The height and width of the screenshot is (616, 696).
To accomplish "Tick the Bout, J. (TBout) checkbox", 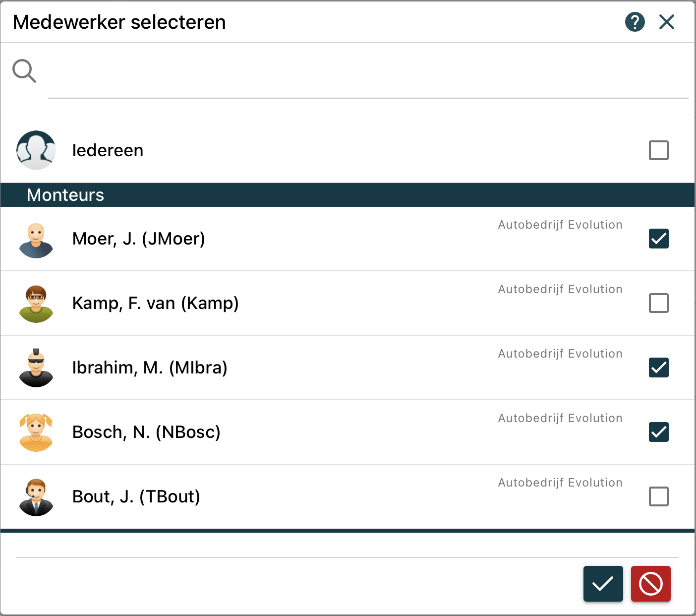I will point(658,496).
